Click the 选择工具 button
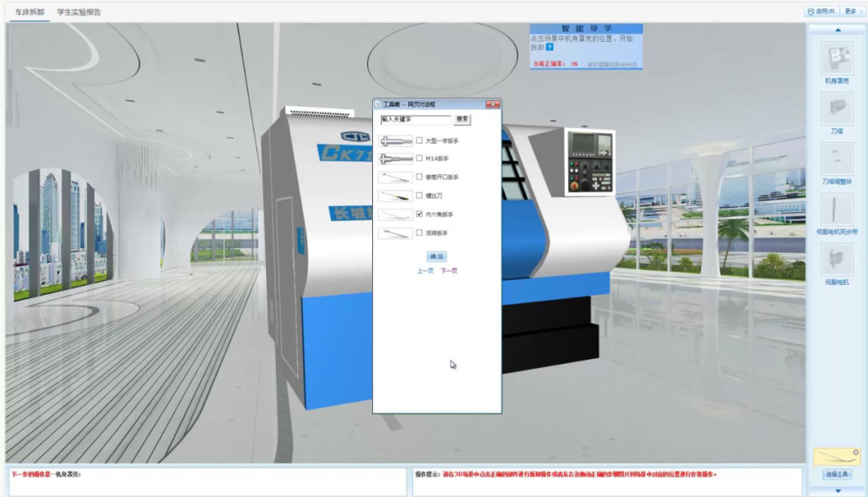 [x=837, y=475]
